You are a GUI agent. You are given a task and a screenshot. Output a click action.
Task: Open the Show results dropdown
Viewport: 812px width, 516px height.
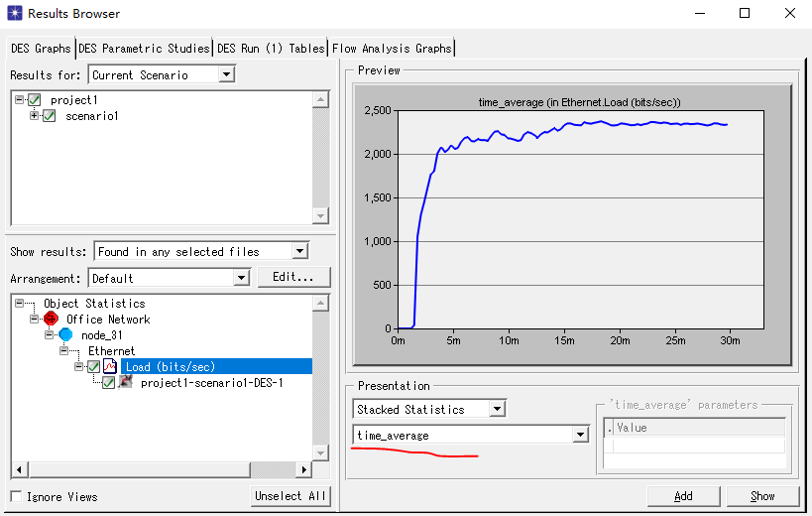(299, 251)
